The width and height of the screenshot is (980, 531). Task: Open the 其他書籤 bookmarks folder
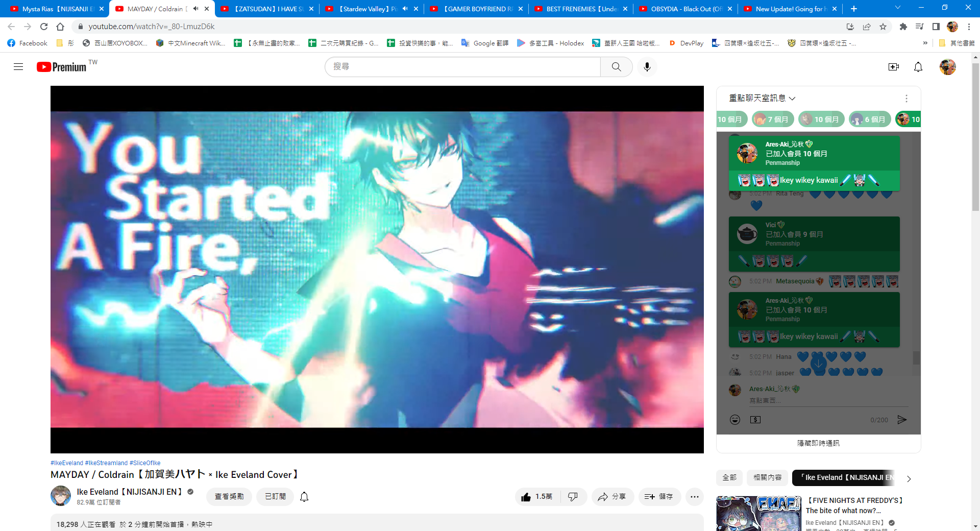point(957,43)
